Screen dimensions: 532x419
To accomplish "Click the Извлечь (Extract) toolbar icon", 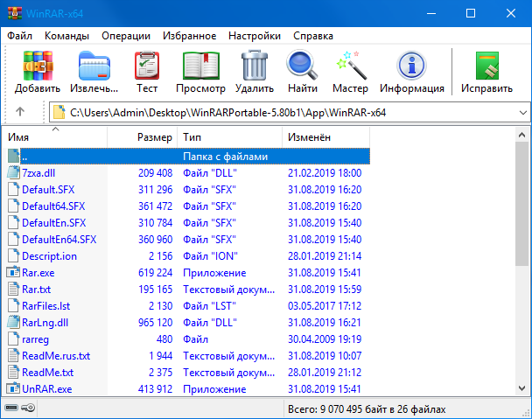I will [x=94, y=72].
